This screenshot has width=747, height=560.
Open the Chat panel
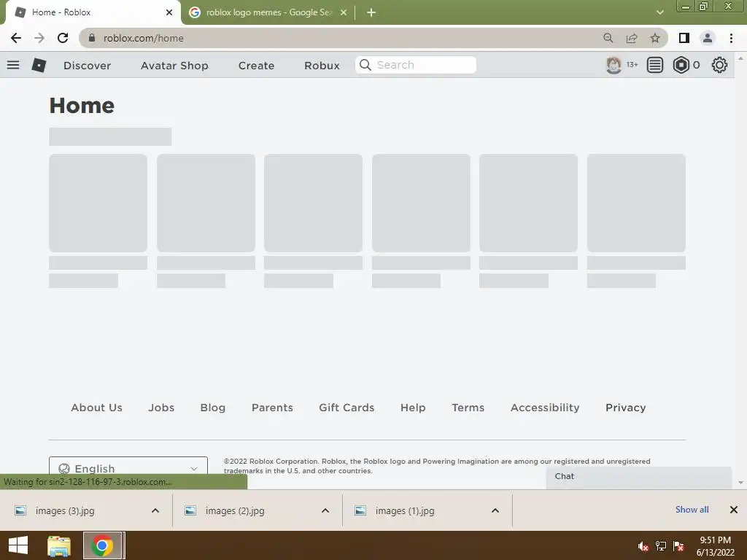[638, 477]
